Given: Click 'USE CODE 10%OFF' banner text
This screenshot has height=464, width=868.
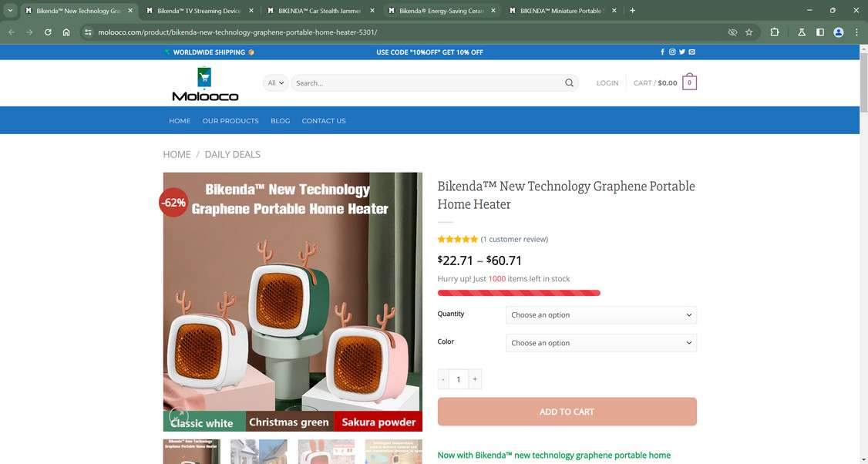Looking at the screenshot, I should (429, 52).
